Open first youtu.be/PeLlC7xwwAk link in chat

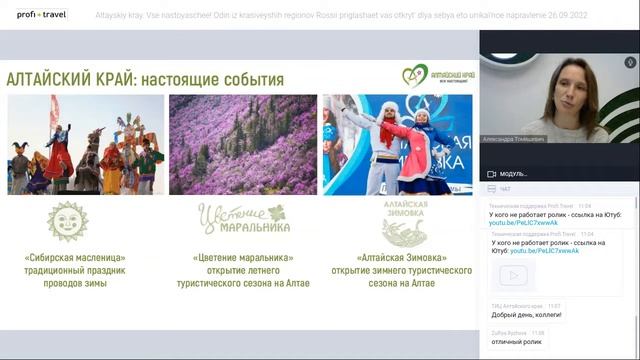point(523,223)
